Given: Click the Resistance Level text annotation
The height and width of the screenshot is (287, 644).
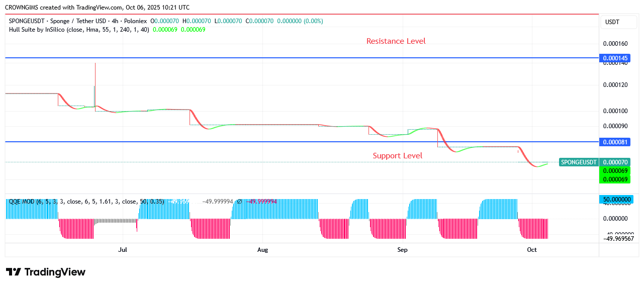Looking at the screenshot, I should tap(396, 41).
